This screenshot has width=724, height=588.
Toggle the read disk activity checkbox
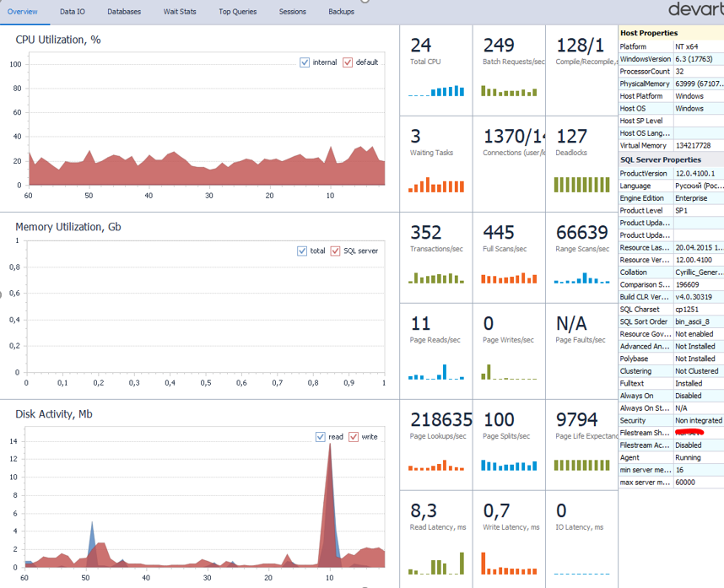[321, 437]
